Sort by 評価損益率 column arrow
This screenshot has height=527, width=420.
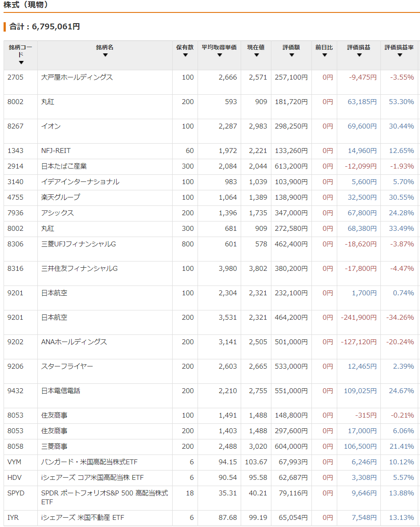400,55
